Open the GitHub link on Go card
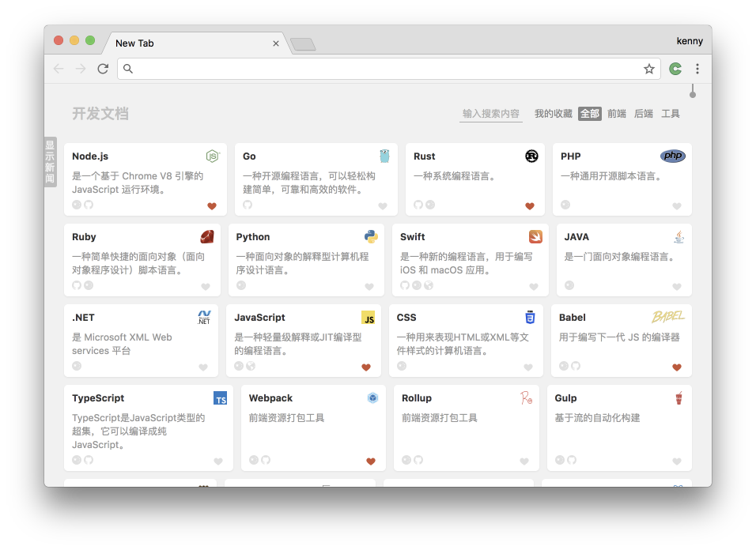 [x=248, y=205]
